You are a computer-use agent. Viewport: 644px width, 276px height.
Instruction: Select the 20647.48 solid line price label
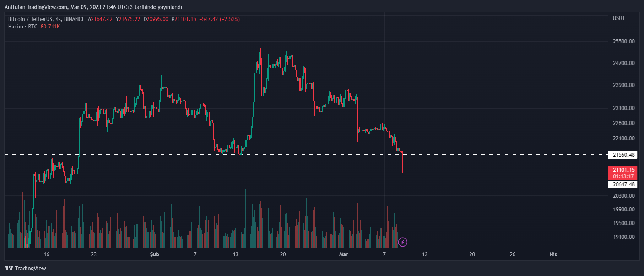click(623, 184)
